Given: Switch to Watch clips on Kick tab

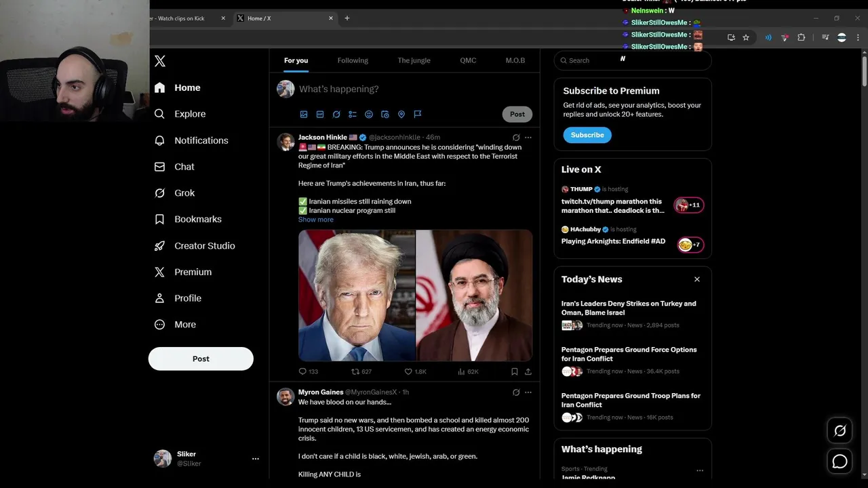Looking at the screenshot, I should tap(184, 18).
